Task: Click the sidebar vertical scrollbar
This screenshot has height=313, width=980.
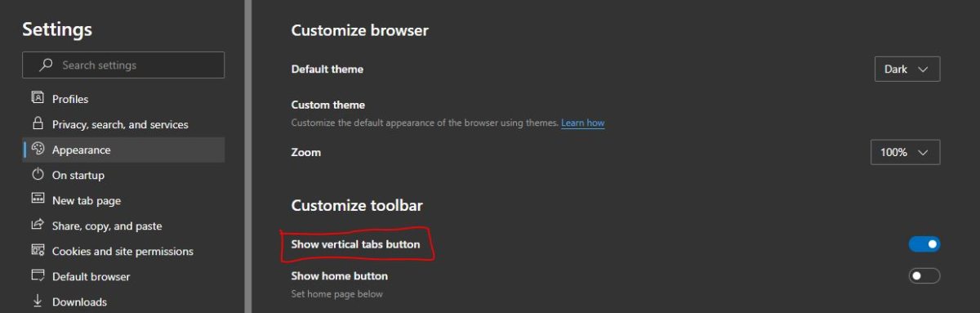Action: click(247, 156)
